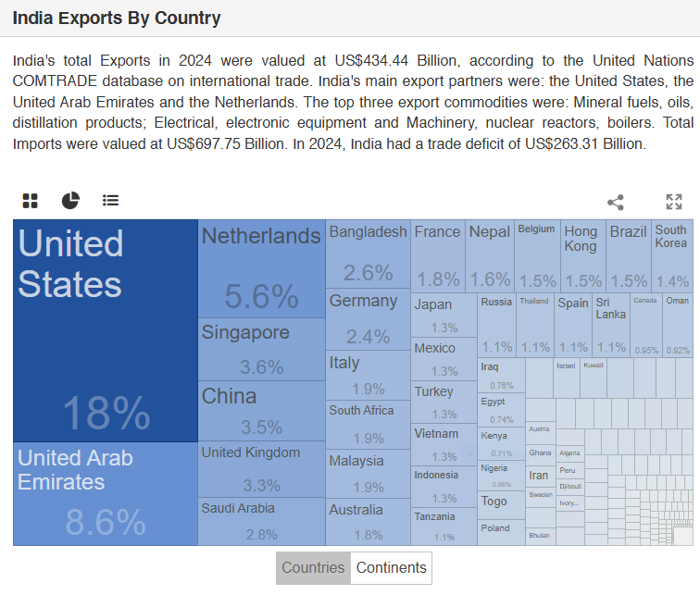
Task: Select the Singapore 3.6% tile
Action: tap(262, 349)
